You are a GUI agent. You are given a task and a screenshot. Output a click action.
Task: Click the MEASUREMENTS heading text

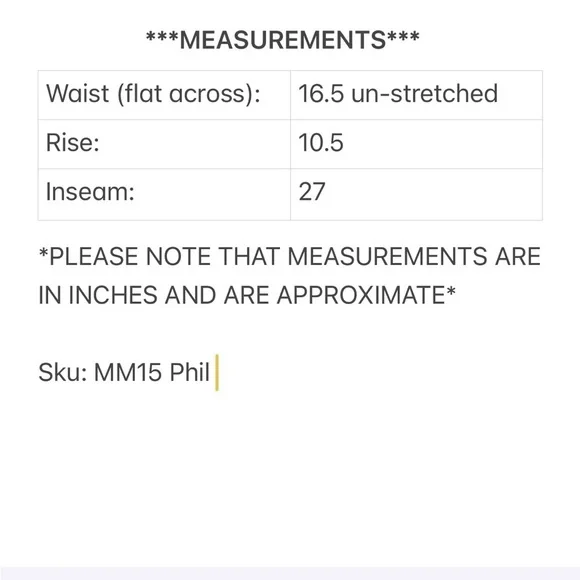pyautogui.click(x=283, y=40)
